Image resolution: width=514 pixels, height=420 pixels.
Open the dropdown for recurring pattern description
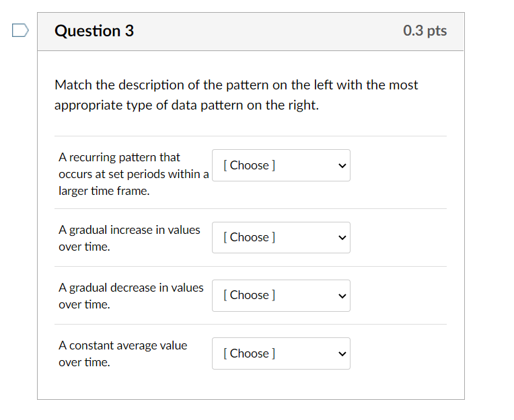point(281,165)
